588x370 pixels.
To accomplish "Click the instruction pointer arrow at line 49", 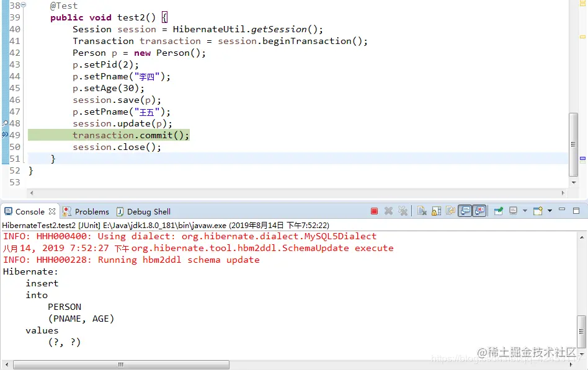I will coord(5,134).
